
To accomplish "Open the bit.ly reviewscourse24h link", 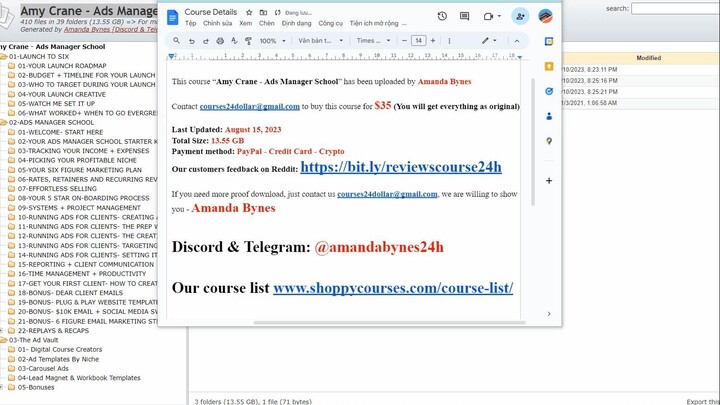I will [401, 167].
